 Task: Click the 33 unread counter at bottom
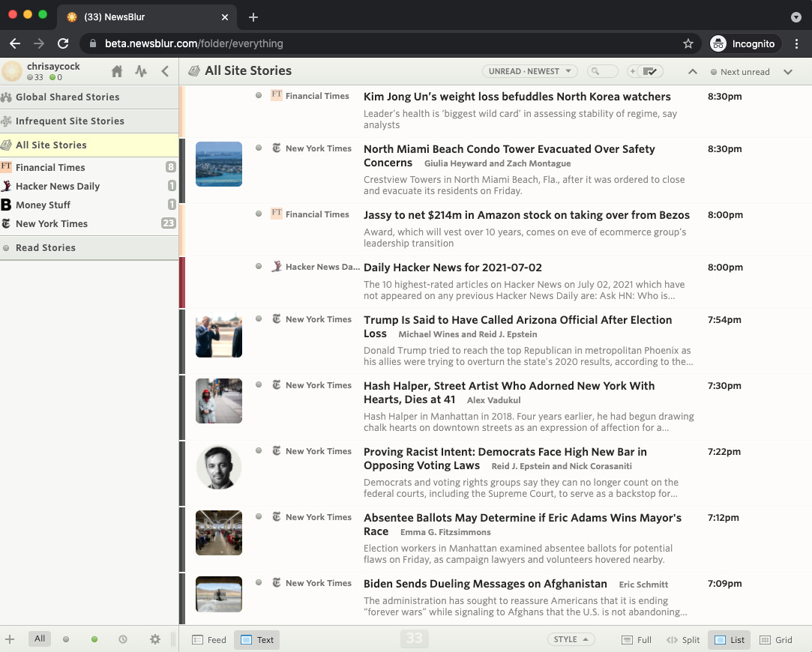pos(415,639)
